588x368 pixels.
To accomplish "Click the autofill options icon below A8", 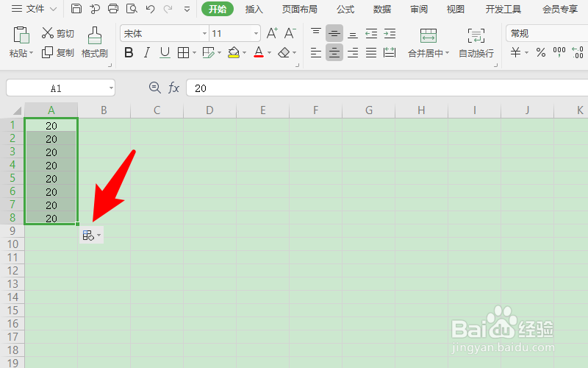I will [91, 236].
